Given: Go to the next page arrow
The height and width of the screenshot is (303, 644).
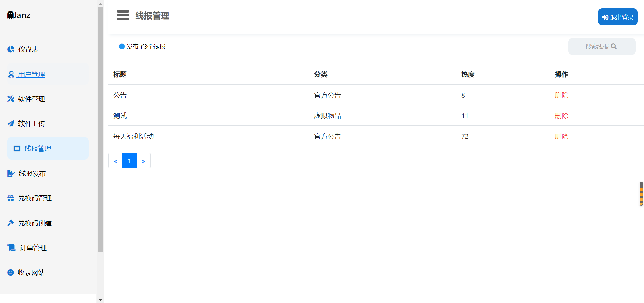Looking at the screenshot, I should tap(143, 161).
